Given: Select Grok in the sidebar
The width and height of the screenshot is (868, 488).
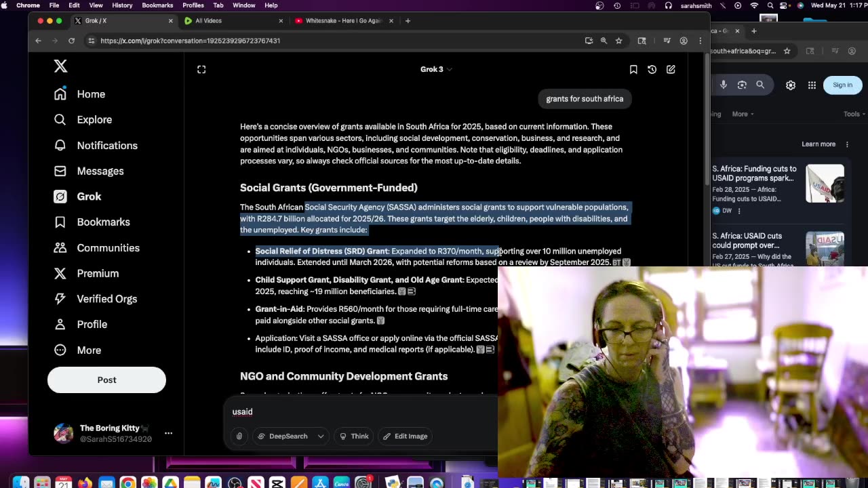Looking at the screenshot, I should tap(78, 197).
